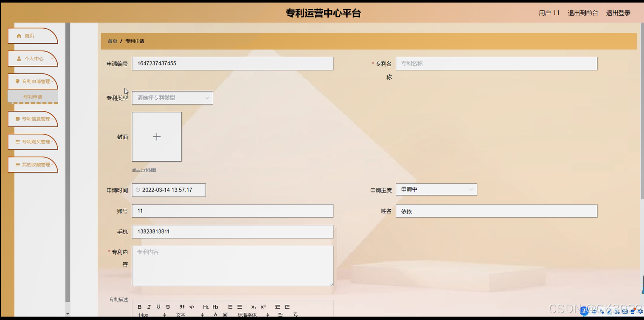Focus the 专利名称 input field

497,64
